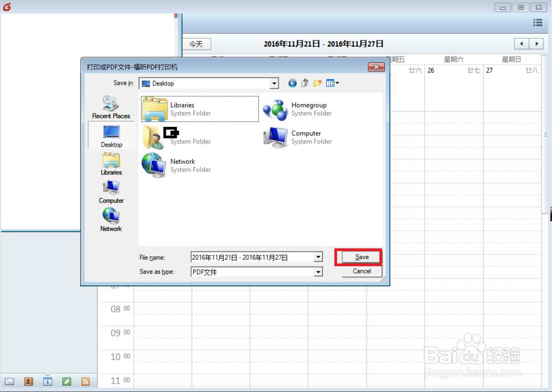The height and width of the screenshot is (392, 552).
Task: Go to next week arrow
Action: click(x=537, y=44)
